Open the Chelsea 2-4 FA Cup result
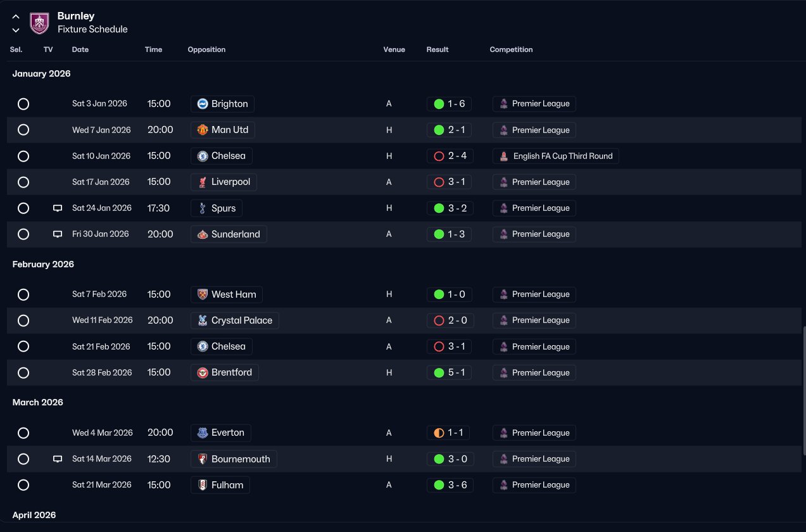806x532 pixels. pos(450,156)
